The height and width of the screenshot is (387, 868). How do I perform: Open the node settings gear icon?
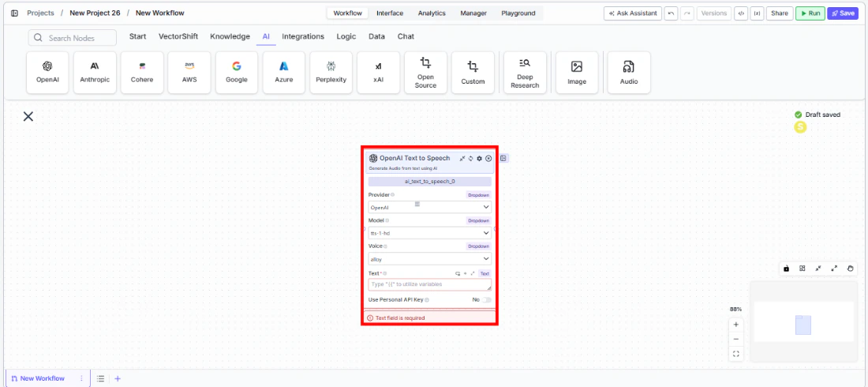coord(480,159)
